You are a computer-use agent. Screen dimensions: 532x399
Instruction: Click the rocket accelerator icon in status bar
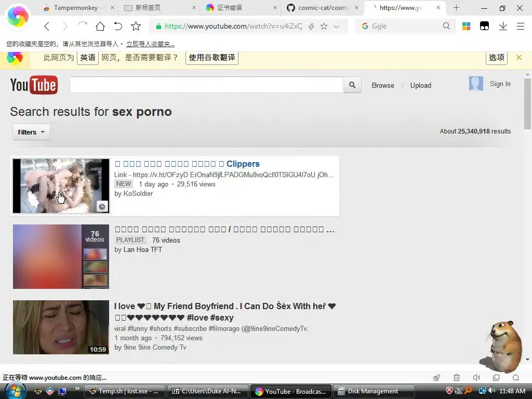[x=436, y=378]
